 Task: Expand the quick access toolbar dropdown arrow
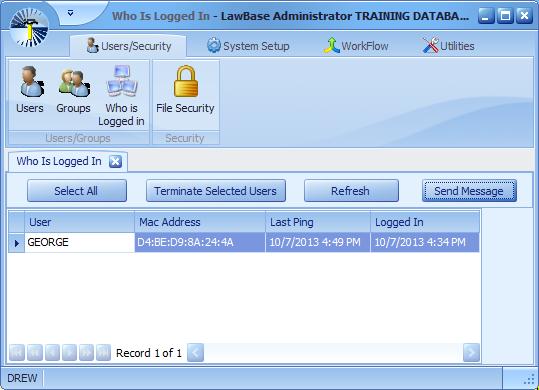[70, 13]
